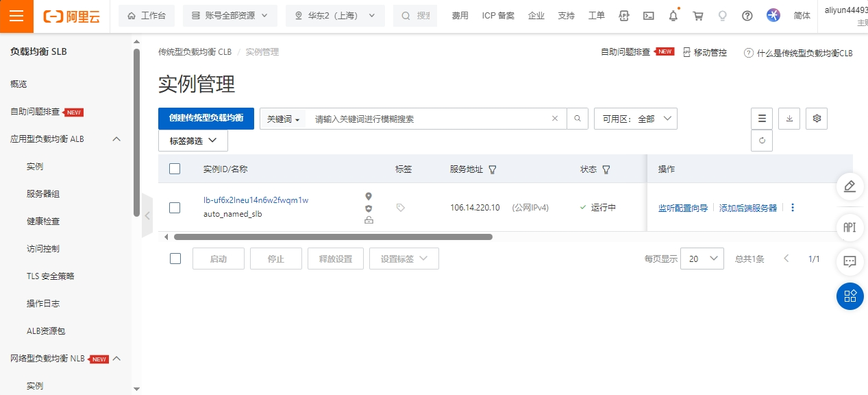This screenshot has height=395, width=868.
Task: Select 访问控制 in the left menu
Action: [x=43, y=249]
